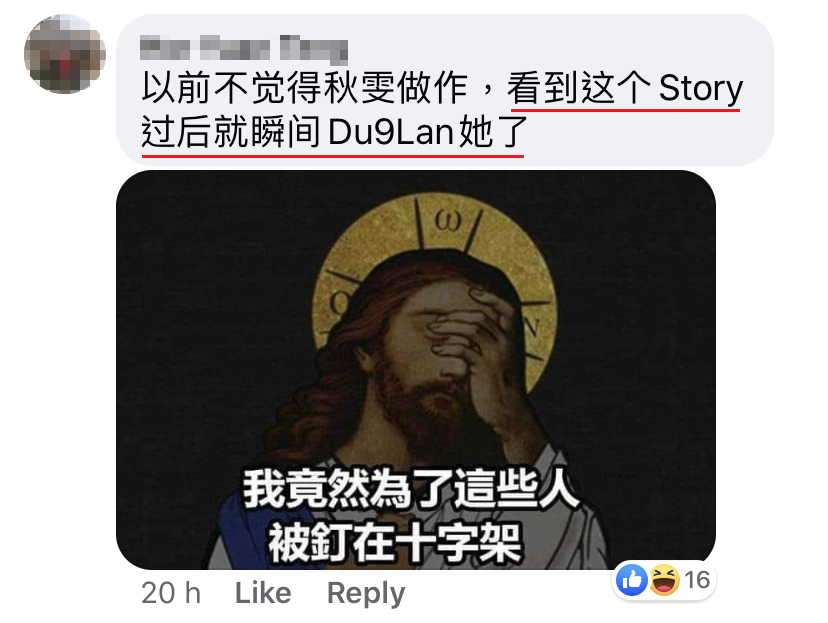Screen dimensions: 828x623
Task: Like this comment
Action: point(263,593)
